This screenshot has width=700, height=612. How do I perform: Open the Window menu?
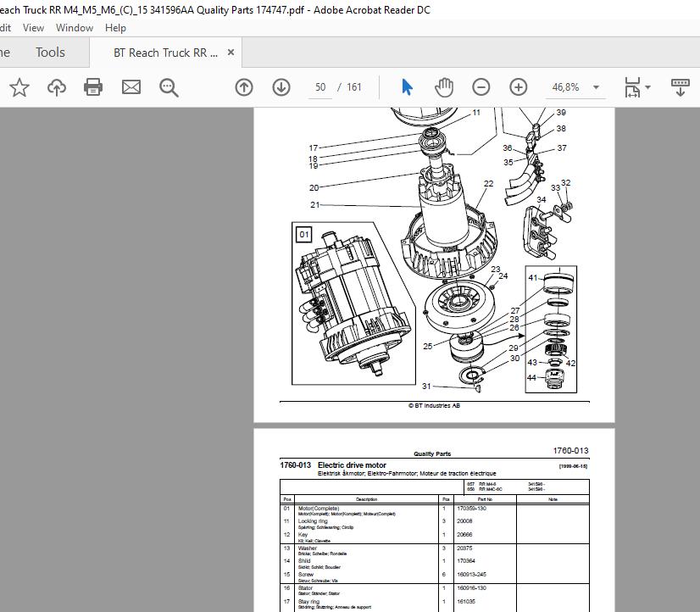[x=75, y=28]
